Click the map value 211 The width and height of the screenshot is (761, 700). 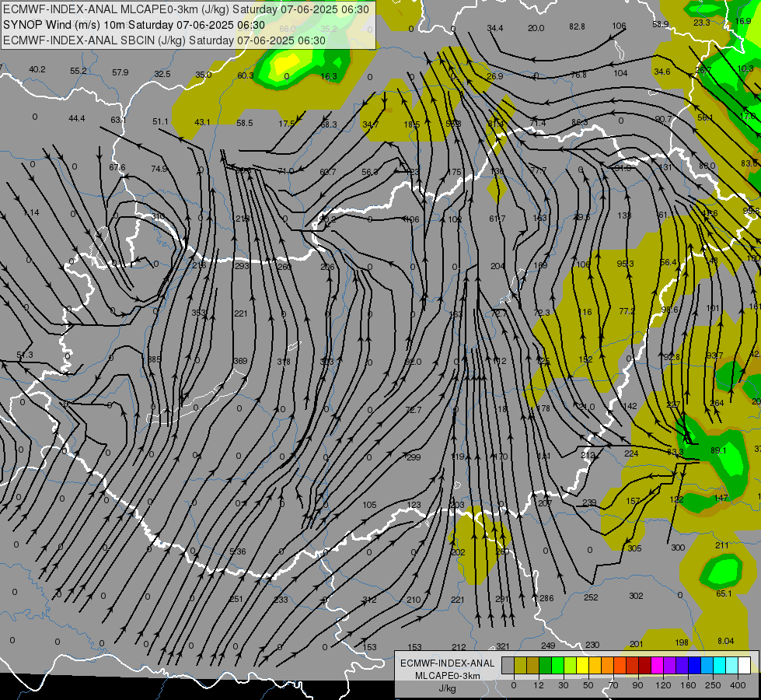click(721, 545)
